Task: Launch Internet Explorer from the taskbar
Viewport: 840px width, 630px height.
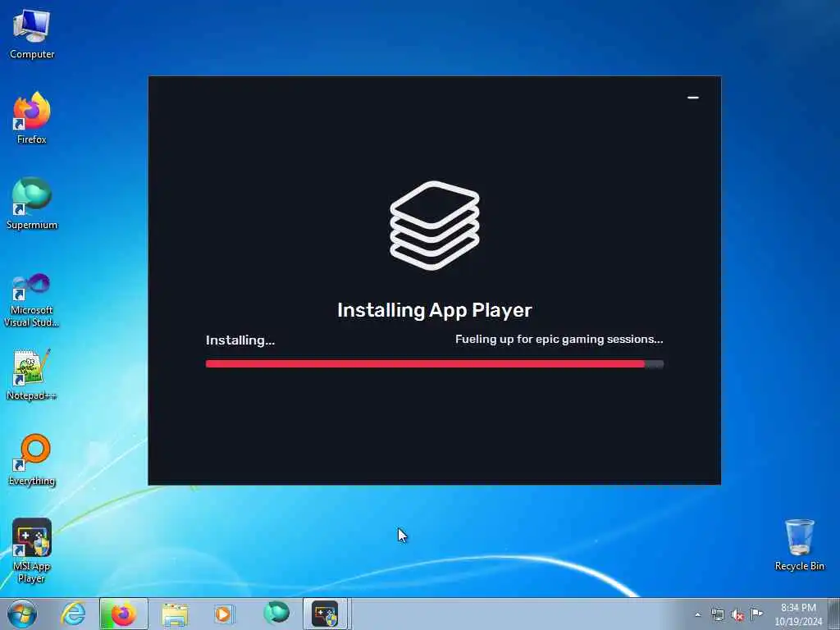Action: pos(73,614)
